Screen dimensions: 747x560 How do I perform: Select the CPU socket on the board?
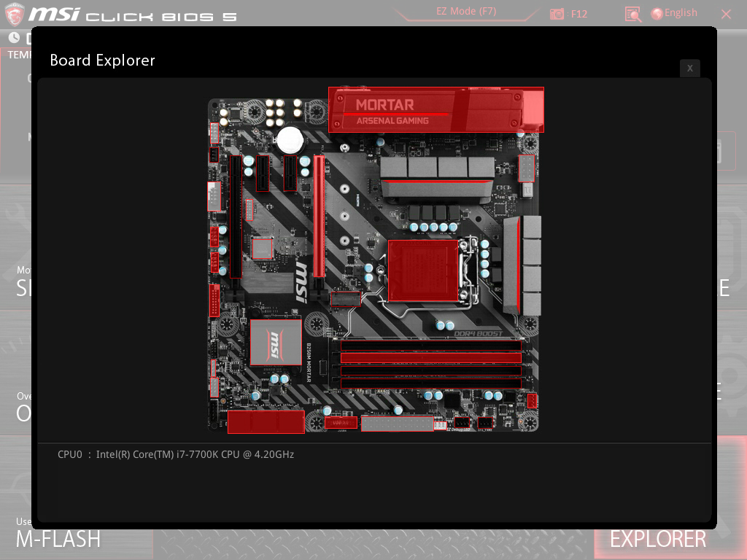tap(422, 270)
